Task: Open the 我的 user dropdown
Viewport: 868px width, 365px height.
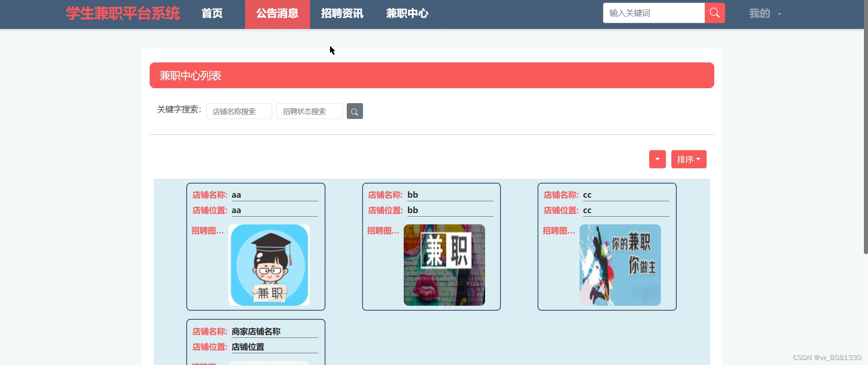Action: point(765,14)
